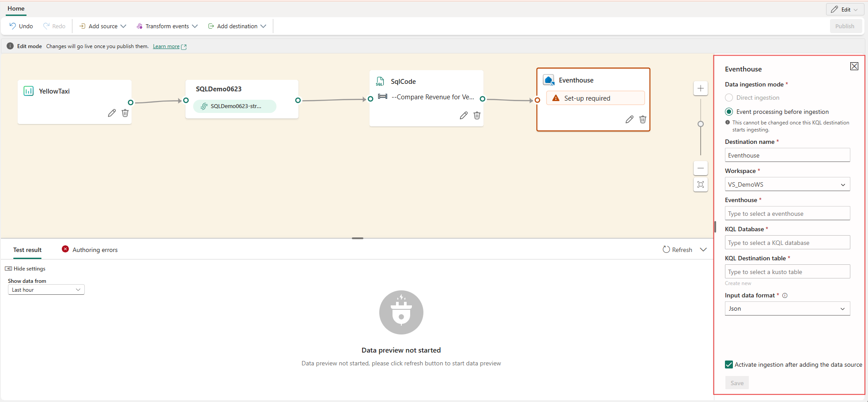Image resolution: width=868 pixels, height=402 pixels.
Task: Delete the Eventhouse node
Action: (x=643, y=119)
